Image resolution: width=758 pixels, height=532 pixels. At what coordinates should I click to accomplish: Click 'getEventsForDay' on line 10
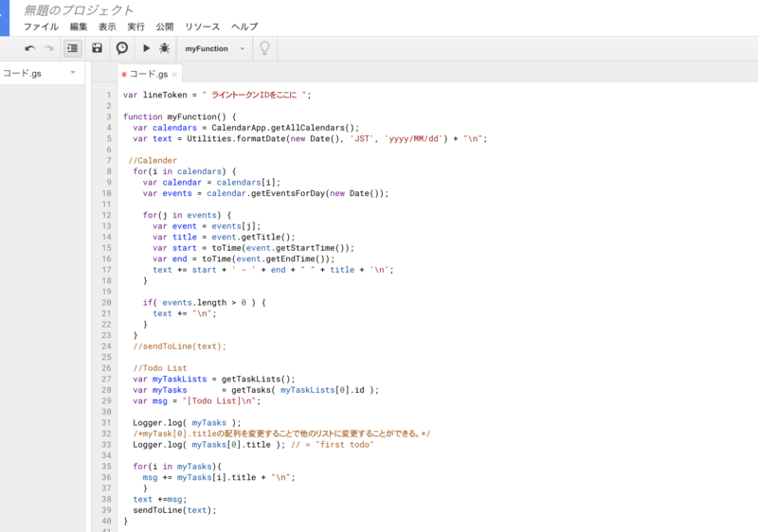[287, 194]
